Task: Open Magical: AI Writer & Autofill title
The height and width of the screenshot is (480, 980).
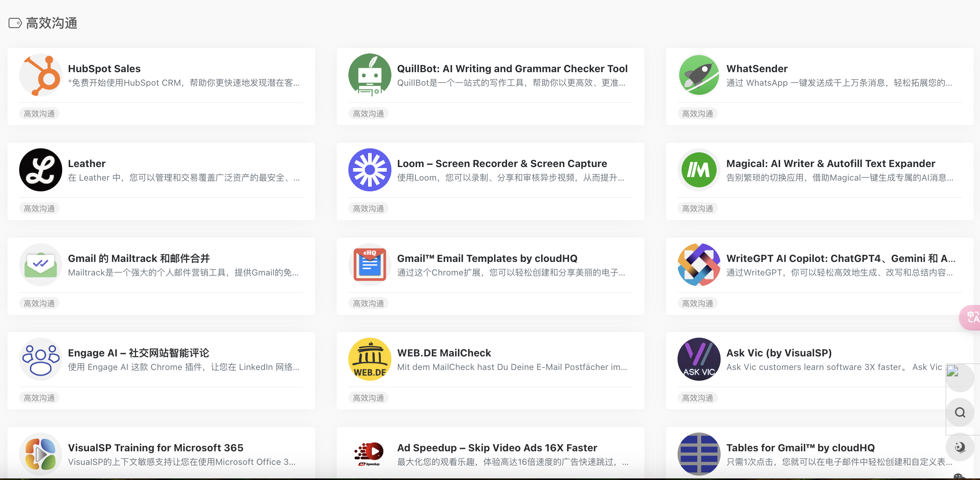Action: coord(831,163)
